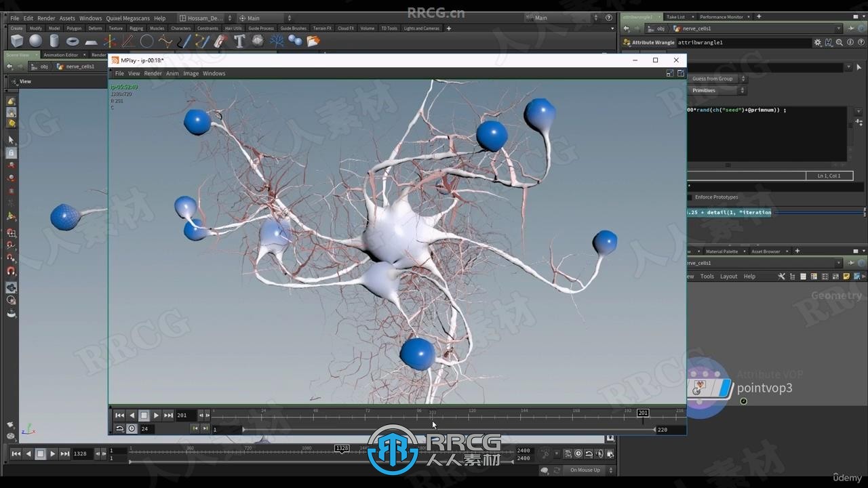
Task: Open node info for attribwrangle1
Action: click(850, 42)
